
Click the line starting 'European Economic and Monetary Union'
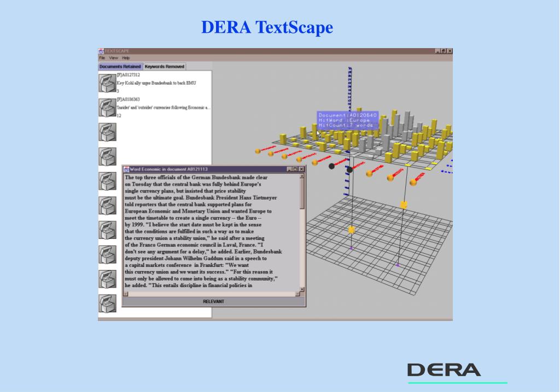point(198,212)
